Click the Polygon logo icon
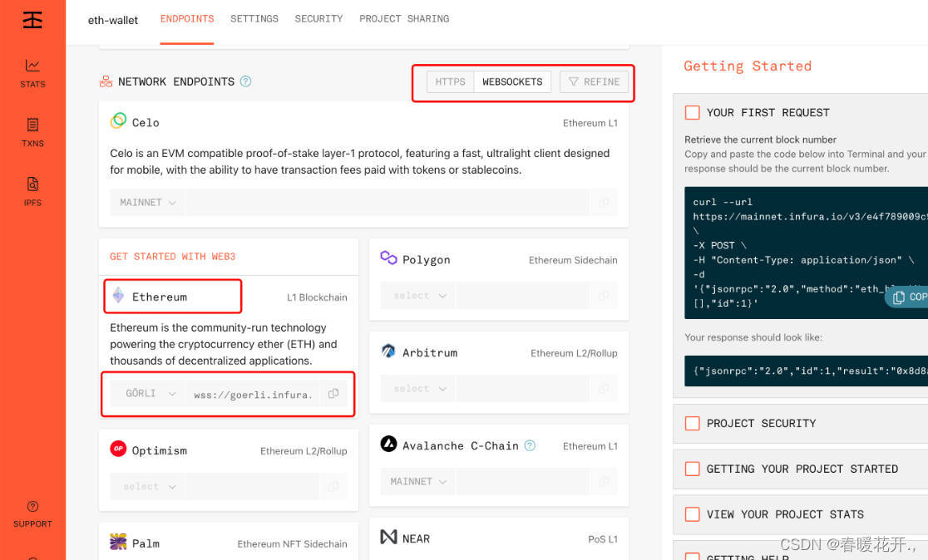 pyautogui.click(x=388, y=258)
